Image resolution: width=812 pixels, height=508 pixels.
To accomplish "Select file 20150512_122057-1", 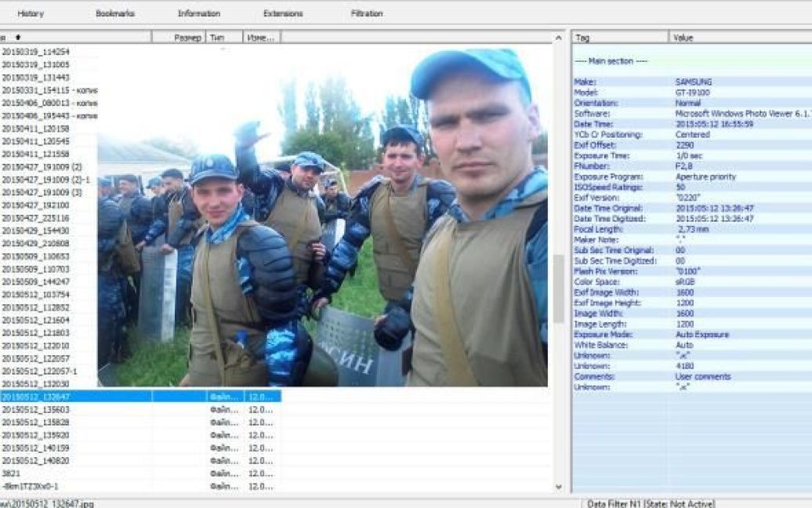I will coord(39,372).
